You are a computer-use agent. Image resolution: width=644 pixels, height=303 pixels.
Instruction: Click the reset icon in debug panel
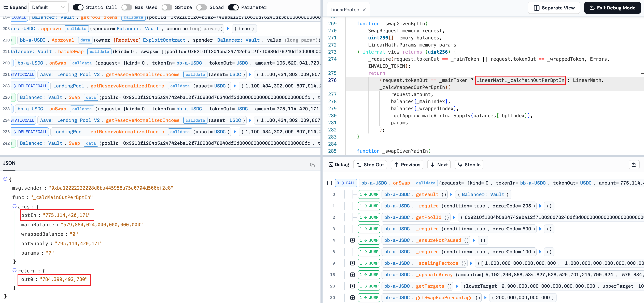[634, 165]
